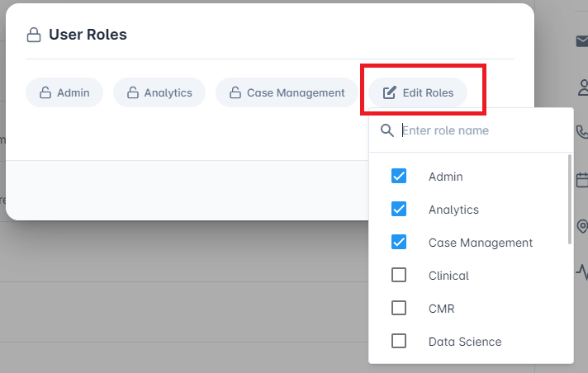Uncheck the Analytics role checkbox
This screenshot has width=588, height=373.
(399, 209)
